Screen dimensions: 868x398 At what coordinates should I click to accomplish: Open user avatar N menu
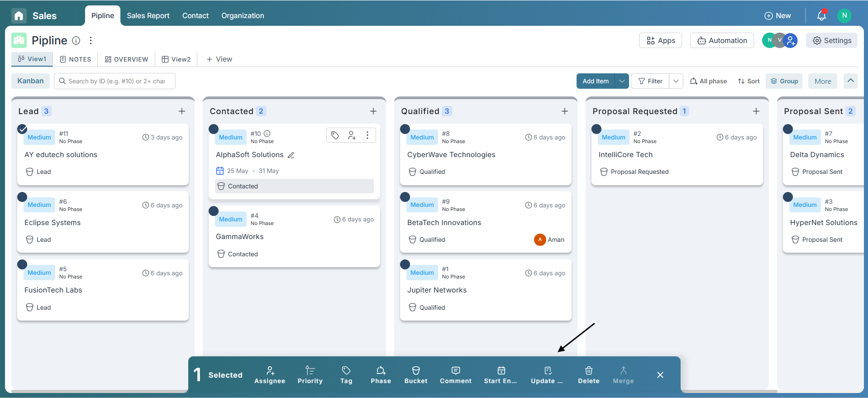tap(844, 15)
